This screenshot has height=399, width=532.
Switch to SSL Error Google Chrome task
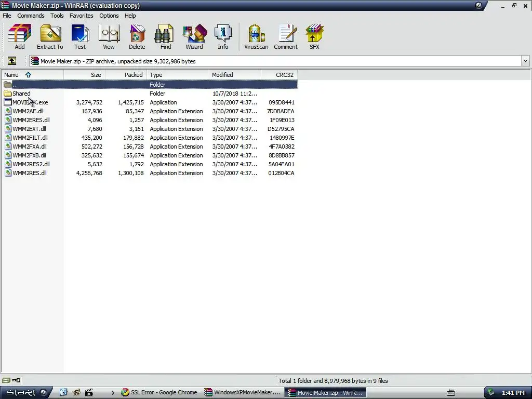tap(159, 393)
